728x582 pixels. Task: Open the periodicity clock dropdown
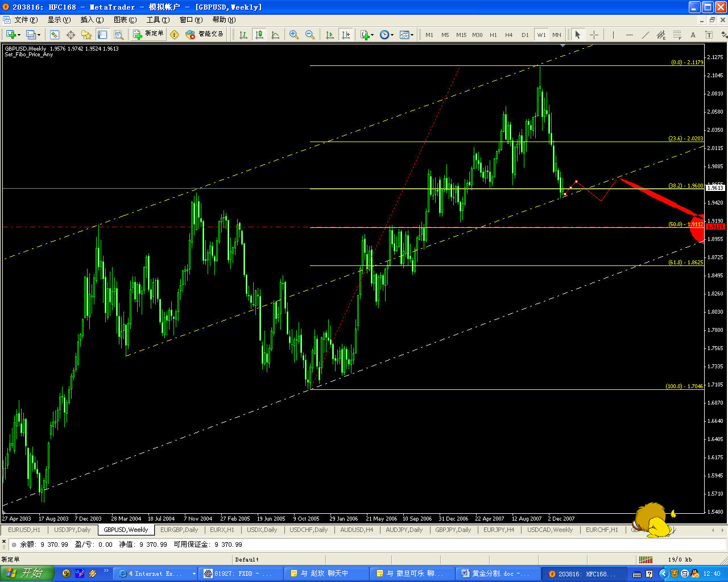point(387,35)
